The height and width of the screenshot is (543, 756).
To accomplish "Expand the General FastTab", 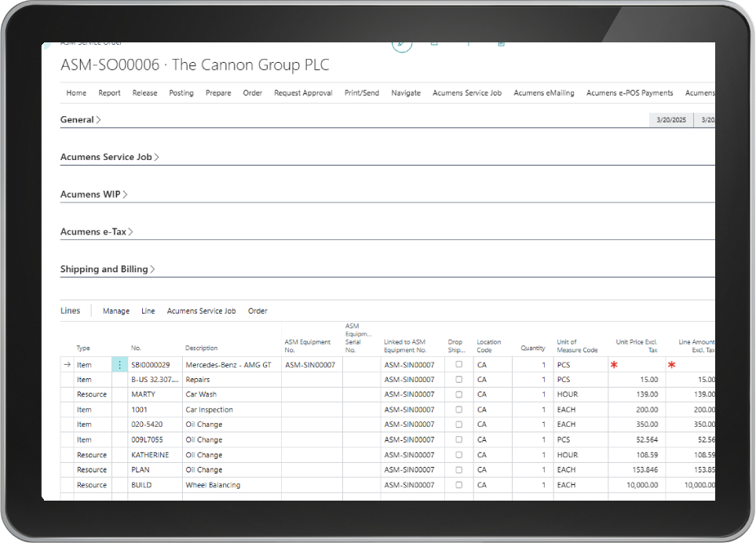I will [x=80, y=119].
